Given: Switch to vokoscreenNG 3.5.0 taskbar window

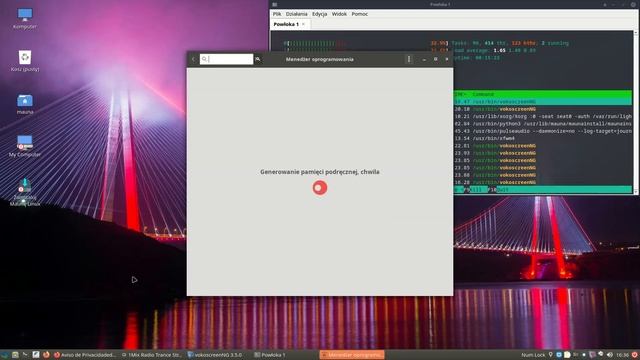Looking at the screenshot, I should click(215, 355).
